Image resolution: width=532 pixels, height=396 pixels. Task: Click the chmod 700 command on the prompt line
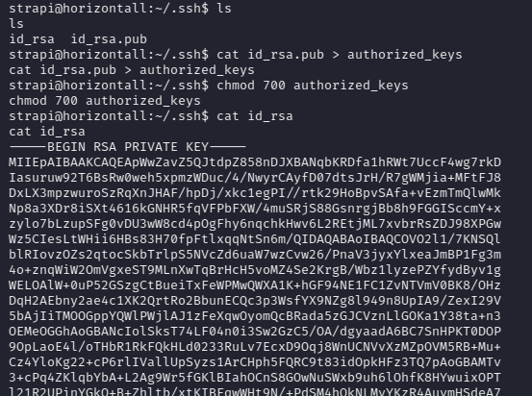[312, 86]
